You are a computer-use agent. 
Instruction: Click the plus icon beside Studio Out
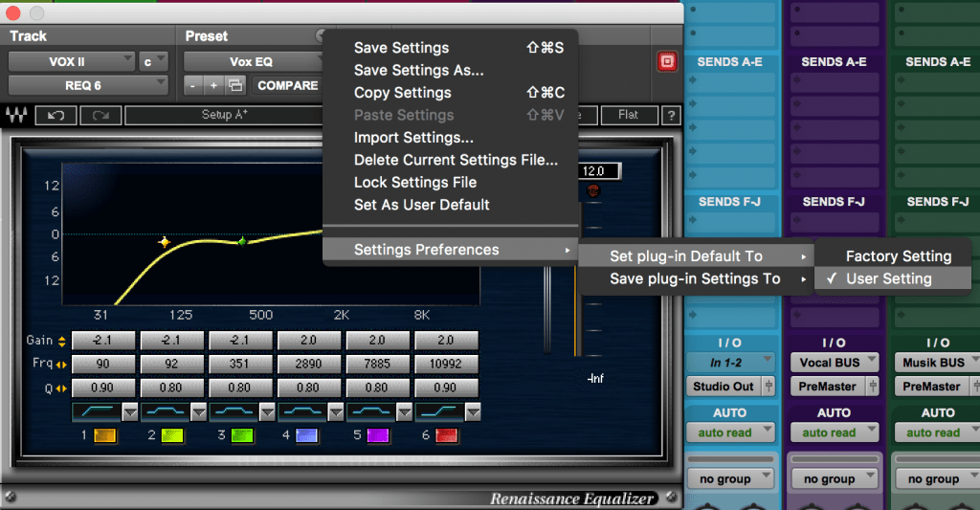pos(768,387)
